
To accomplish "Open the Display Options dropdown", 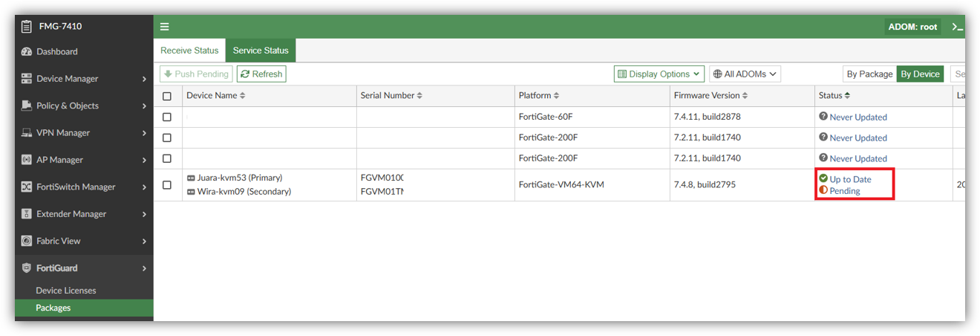I will point(659,74).
